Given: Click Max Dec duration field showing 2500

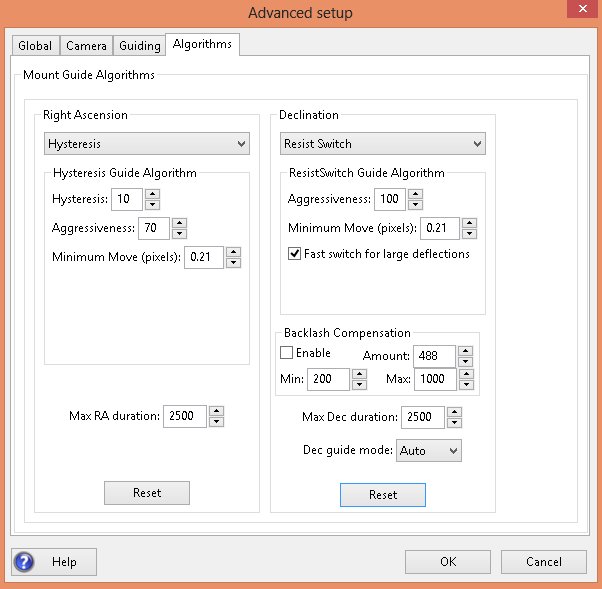Looking at the screenshot, I should tap(423, 417).
